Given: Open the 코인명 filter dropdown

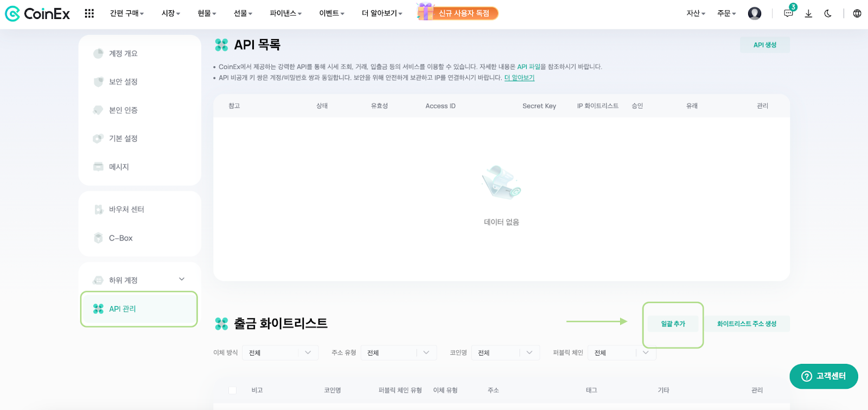Looking at the screenshot, I should coord(506,353).
